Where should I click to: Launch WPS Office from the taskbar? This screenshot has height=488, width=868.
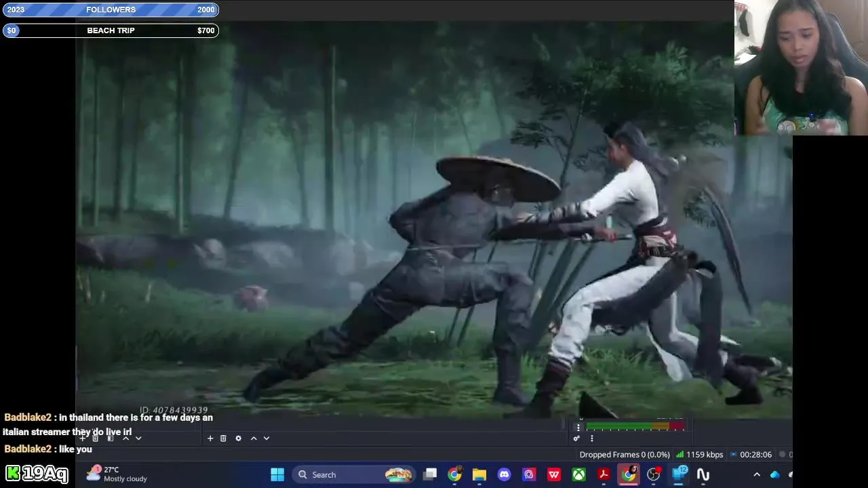(x=554, y=474)
